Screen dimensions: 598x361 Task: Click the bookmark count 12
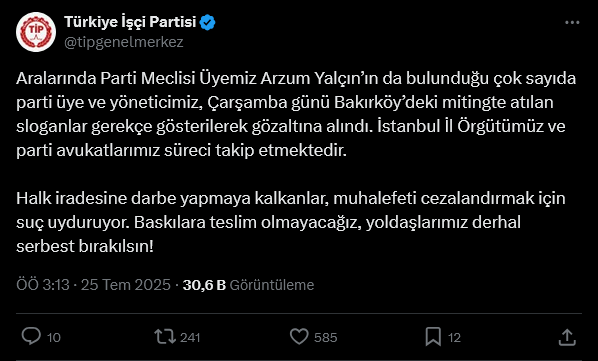[x=454, y=338]
